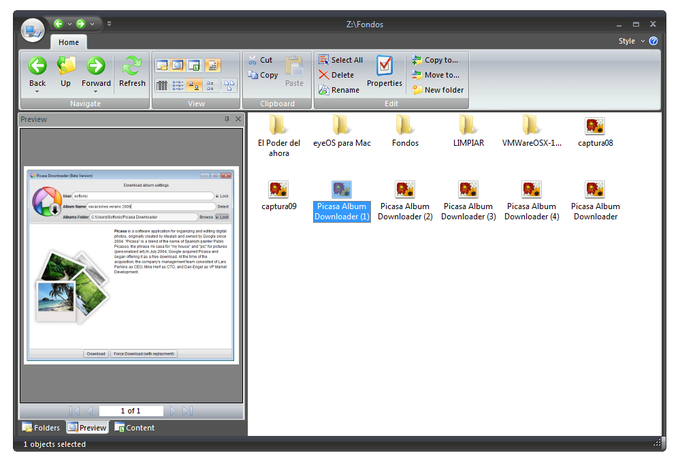Image resolution: width=680 pixels, height=470 pixels.
Task: Click the small green back arrow in title bar
Action: pyautogui.click(x=59, y=24)
